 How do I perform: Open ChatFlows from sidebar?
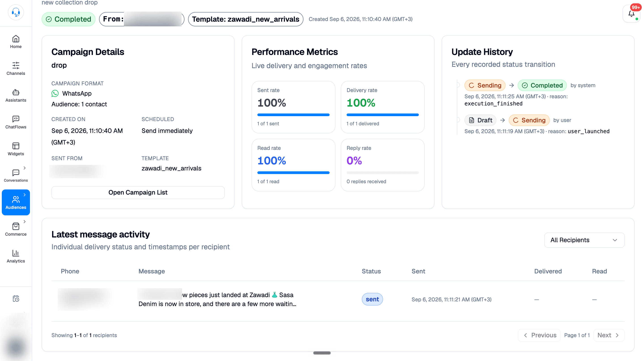pos(16,122)
